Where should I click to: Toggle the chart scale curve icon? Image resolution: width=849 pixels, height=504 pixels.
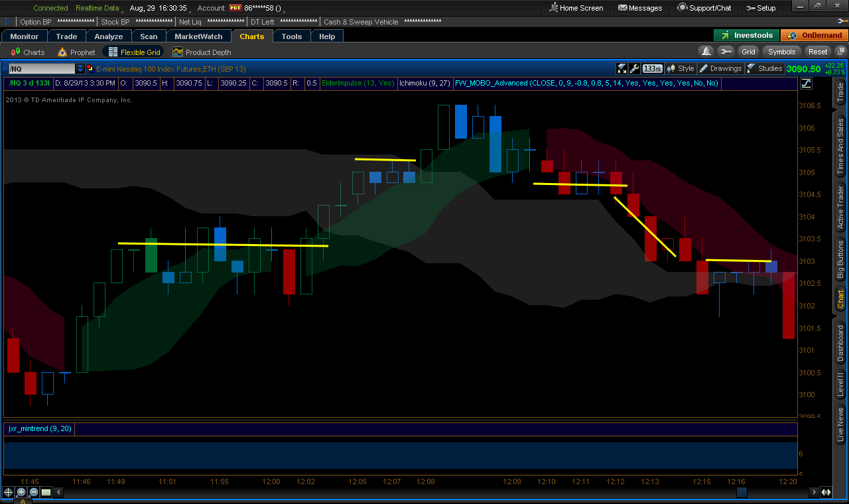806,84
